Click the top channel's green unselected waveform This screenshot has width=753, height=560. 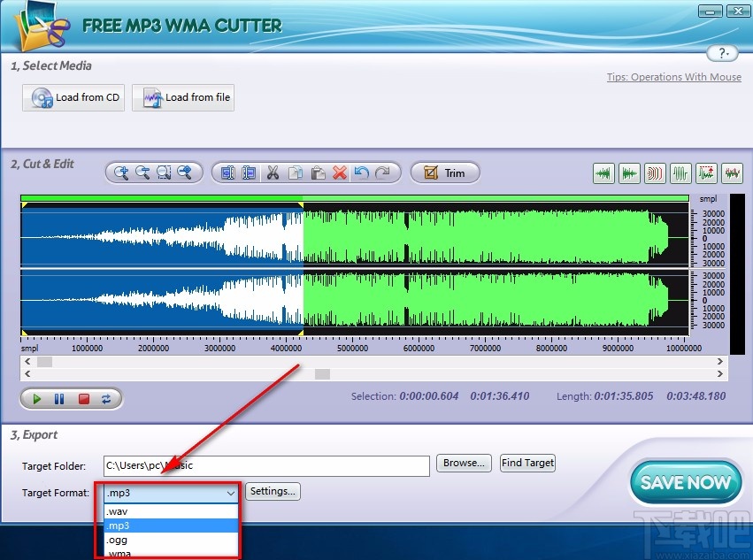tap(485, 237)
